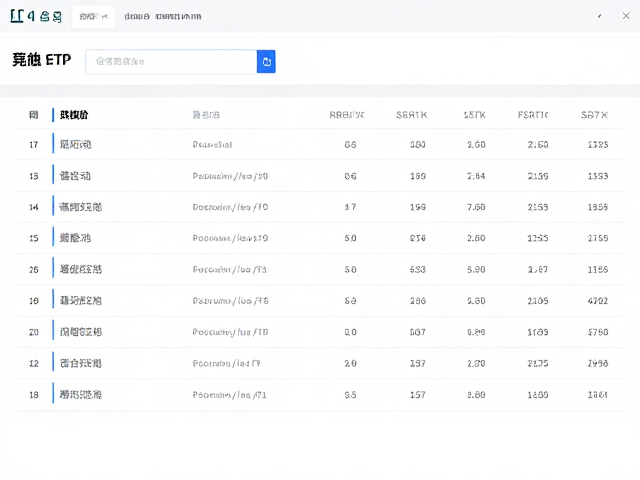Image resolution: width=640 pixels, height=480 pixels.
Task: Click the name cell in row 15
Action: coord(75,238)
